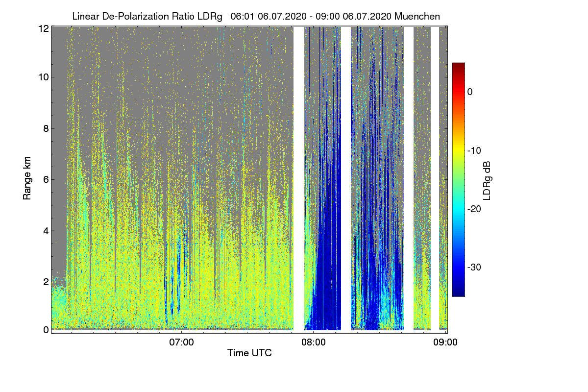
Task: Click the 8 km range tick label
Action: [46, 129]
